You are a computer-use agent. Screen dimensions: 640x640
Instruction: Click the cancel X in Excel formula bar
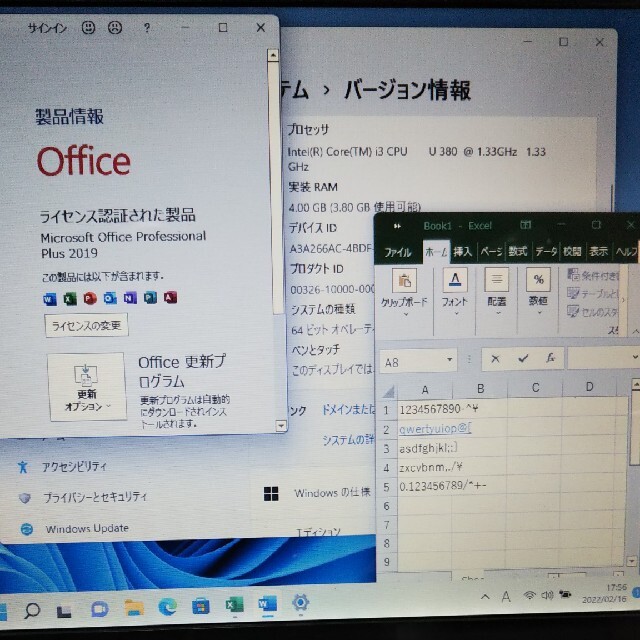[496, 359]
